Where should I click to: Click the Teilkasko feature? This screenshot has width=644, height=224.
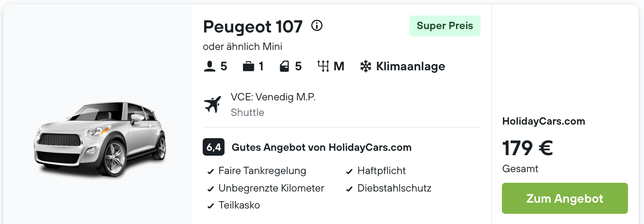[239, 205]
